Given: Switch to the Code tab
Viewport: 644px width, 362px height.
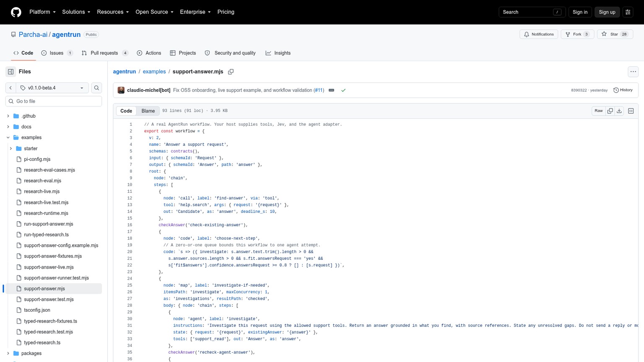Looking at the screenshot, I should coord(23,53).
